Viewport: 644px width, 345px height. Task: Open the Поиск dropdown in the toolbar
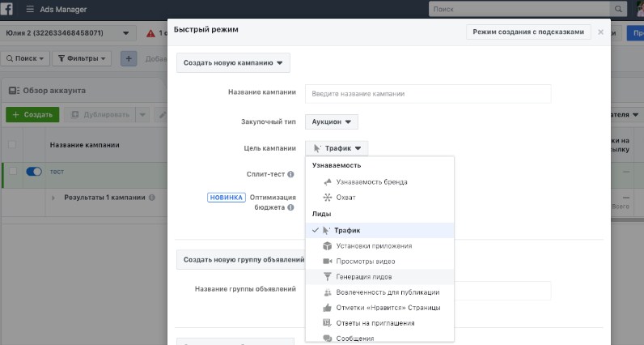tap(25, 58)
